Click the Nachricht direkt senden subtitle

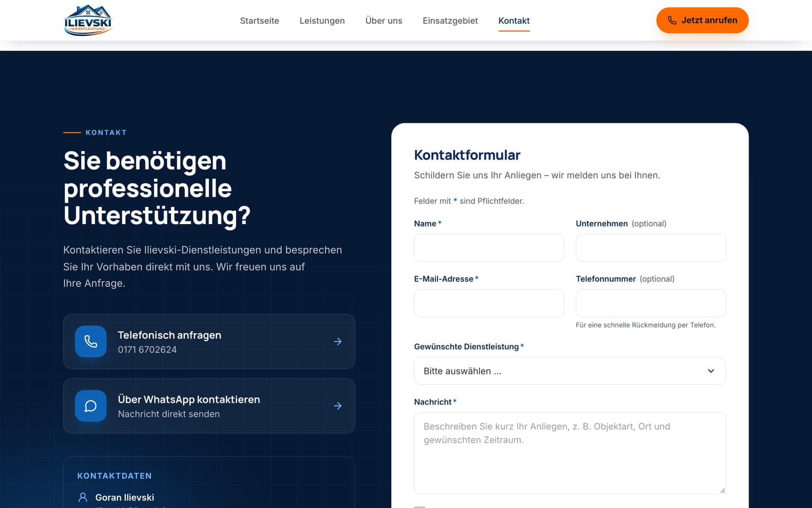pos(169,414)
